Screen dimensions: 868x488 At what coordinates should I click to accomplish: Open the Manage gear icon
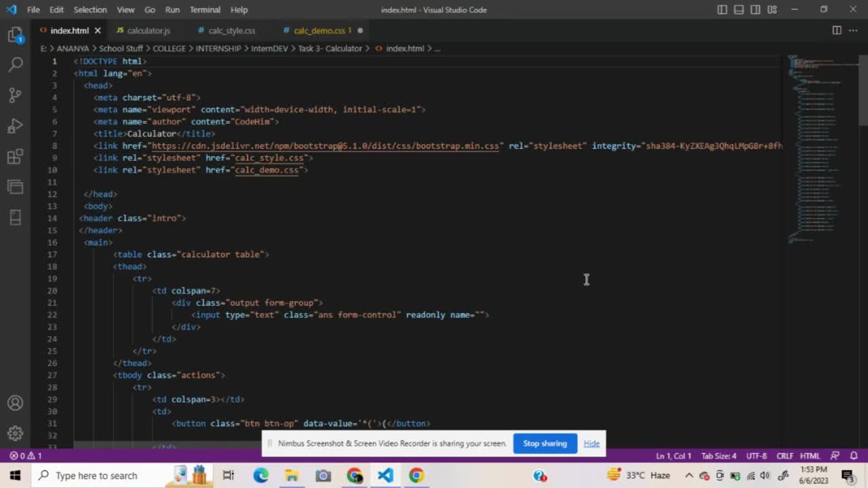pos(15,433)
